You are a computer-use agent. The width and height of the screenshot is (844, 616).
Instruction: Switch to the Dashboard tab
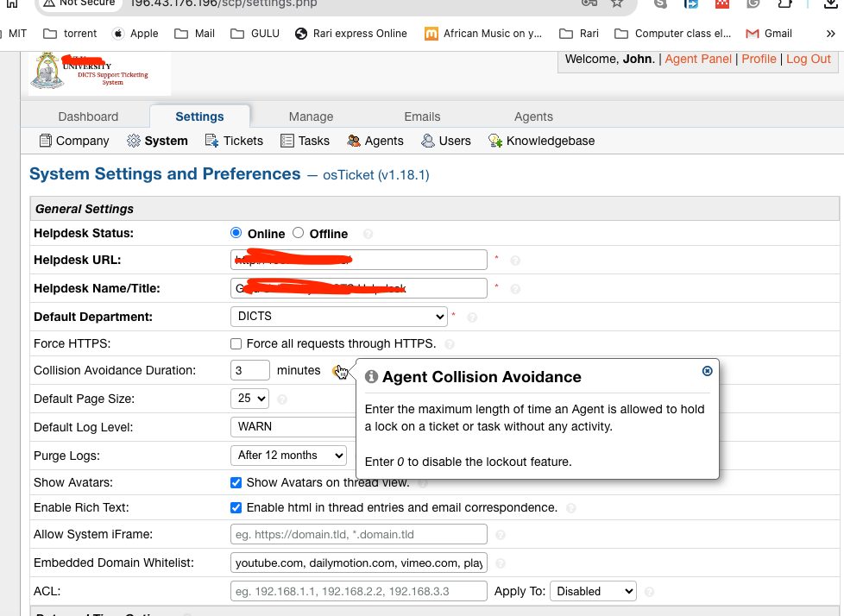(88, 116)
